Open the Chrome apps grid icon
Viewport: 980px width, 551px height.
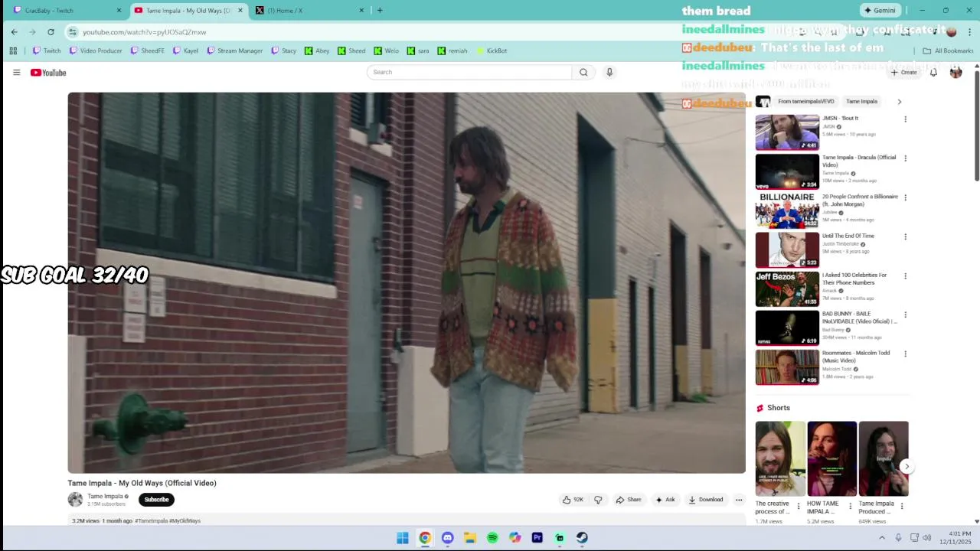click(x=13, y=51)
